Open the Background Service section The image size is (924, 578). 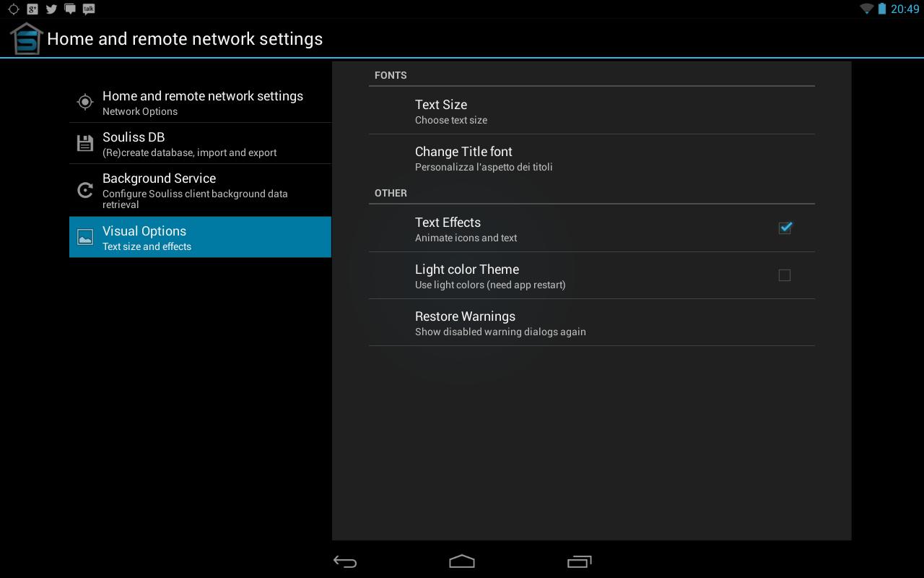tap(200, 190)
